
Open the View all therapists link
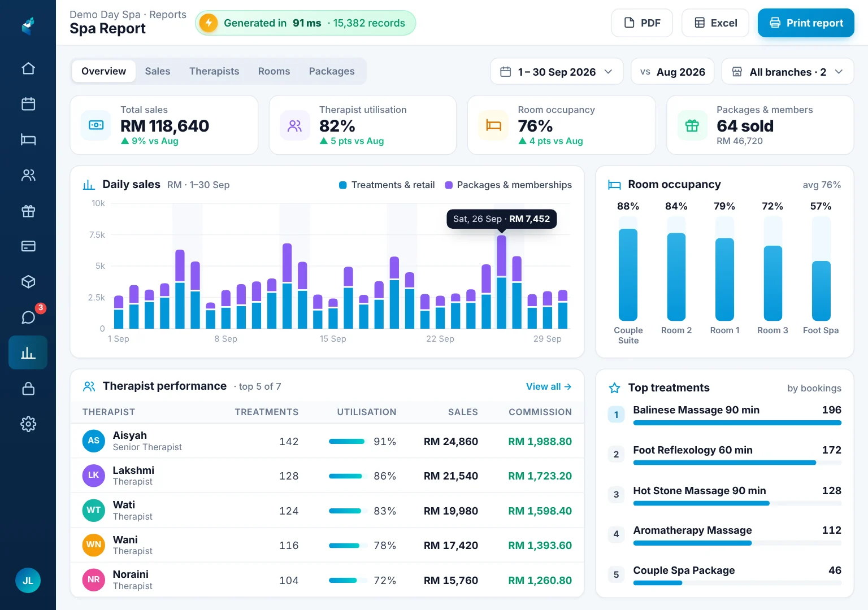[x=549, y=386]
